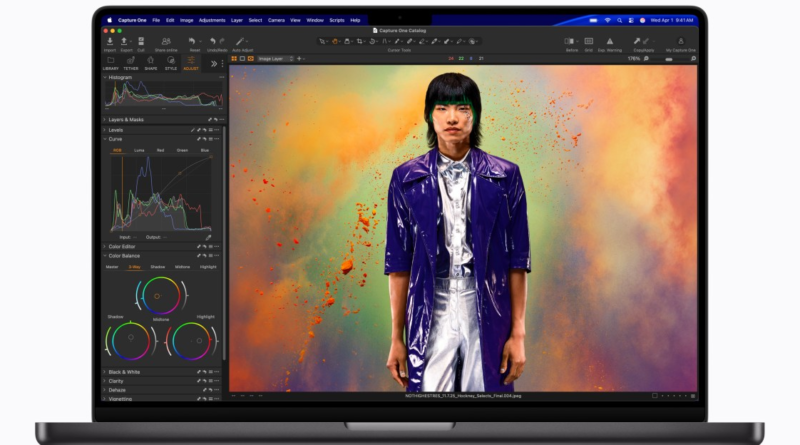This screenshot has width=800, height=445.
Task: Click the Midtone color wheel
Action: pos(157,295)
